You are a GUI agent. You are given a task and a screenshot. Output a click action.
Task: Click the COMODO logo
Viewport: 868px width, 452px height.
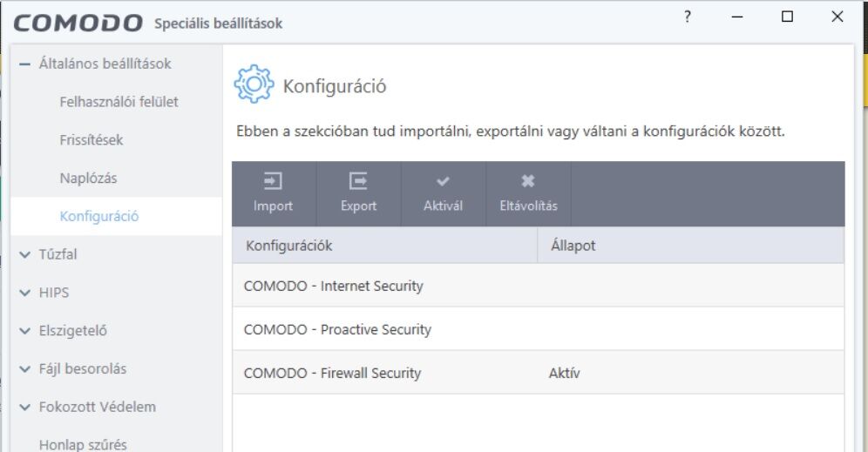pyautogui.click(x=78, y=24)
